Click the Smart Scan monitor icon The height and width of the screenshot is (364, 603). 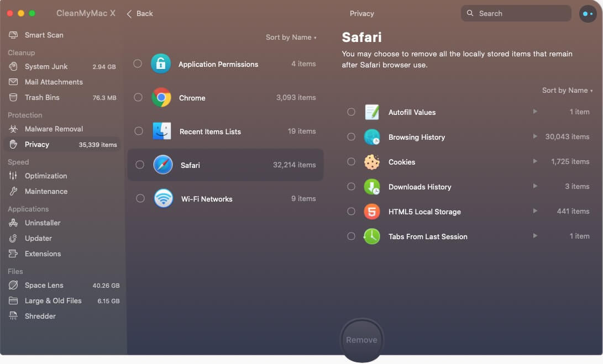tap(13, 35)
